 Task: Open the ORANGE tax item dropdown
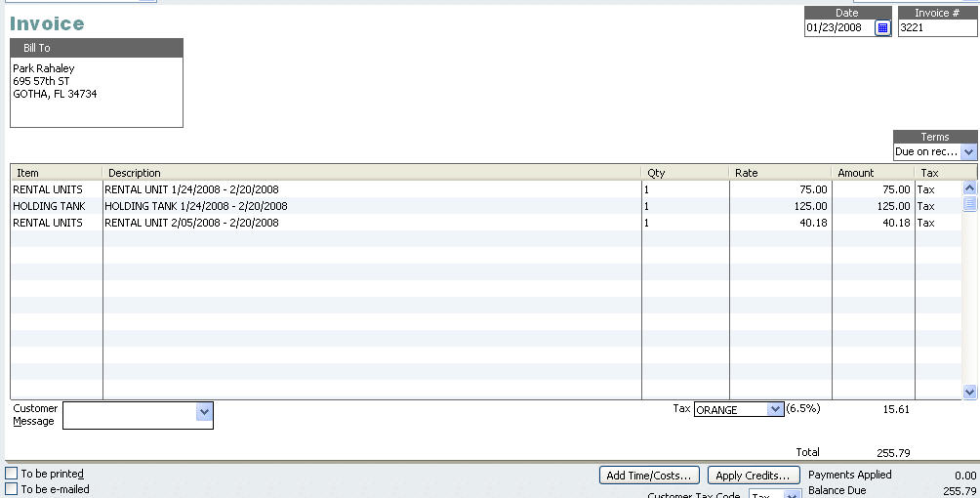(x=775, y=410)
